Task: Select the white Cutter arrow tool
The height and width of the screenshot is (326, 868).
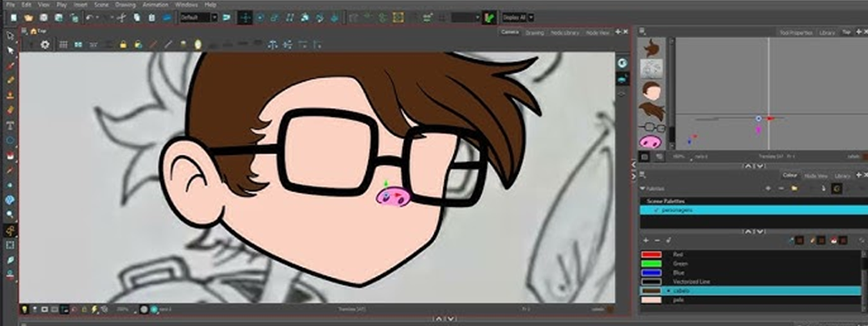Action: tap(10, 50)
